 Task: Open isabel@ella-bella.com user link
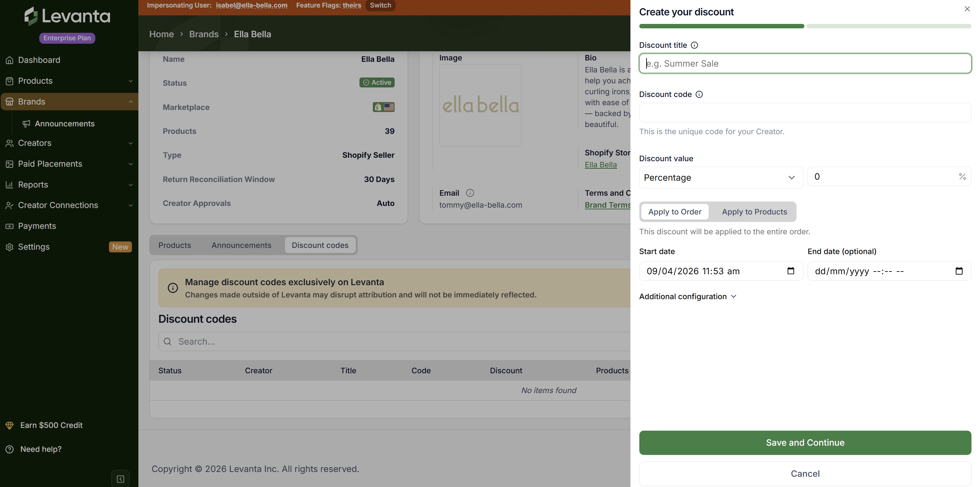click(x=251, y=5)
